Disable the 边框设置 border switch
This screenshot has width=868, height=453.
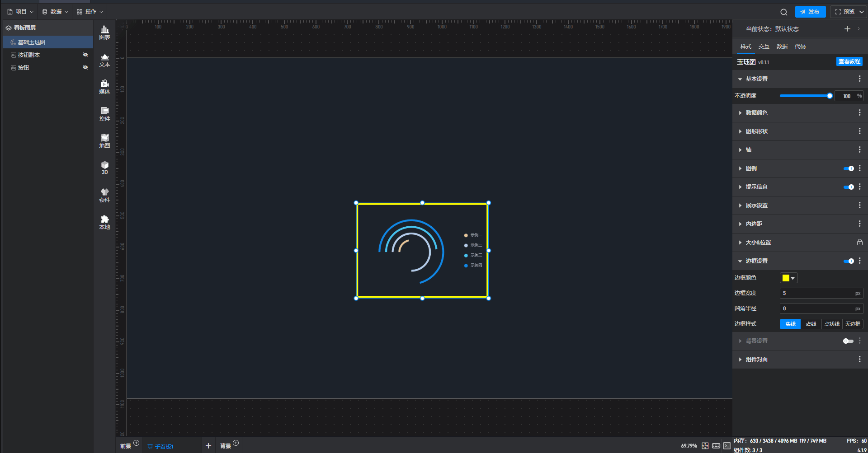coord(849,261)
